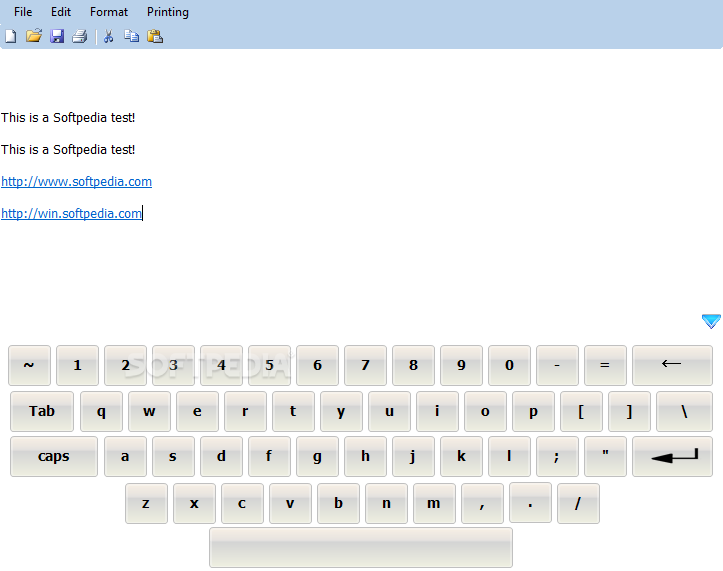Tap the forward slash / key
The width and height of the screenshot is (723, 571).
(x=578, y=504)
